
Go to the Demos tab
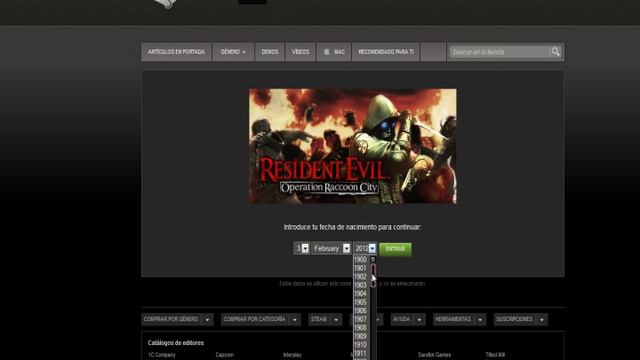[269, 52]
